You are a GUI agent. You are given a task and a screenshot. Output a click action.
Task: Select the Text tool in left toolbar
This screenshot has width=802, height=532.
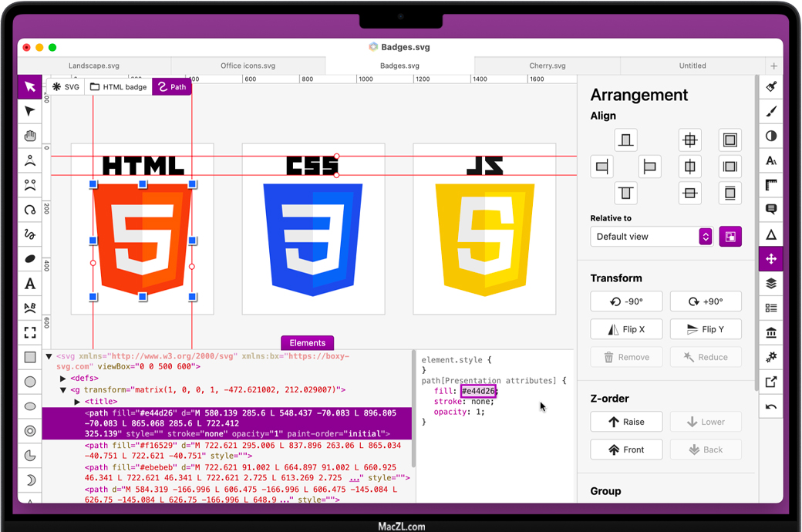tap(30, 284)
